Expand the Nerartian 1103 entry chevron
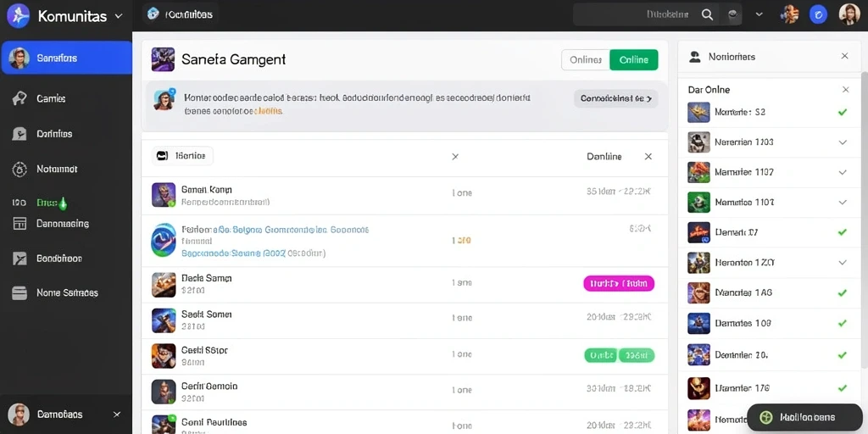Image resolution: width=868 pixels, height=434 pixels. tap(843, 142)
